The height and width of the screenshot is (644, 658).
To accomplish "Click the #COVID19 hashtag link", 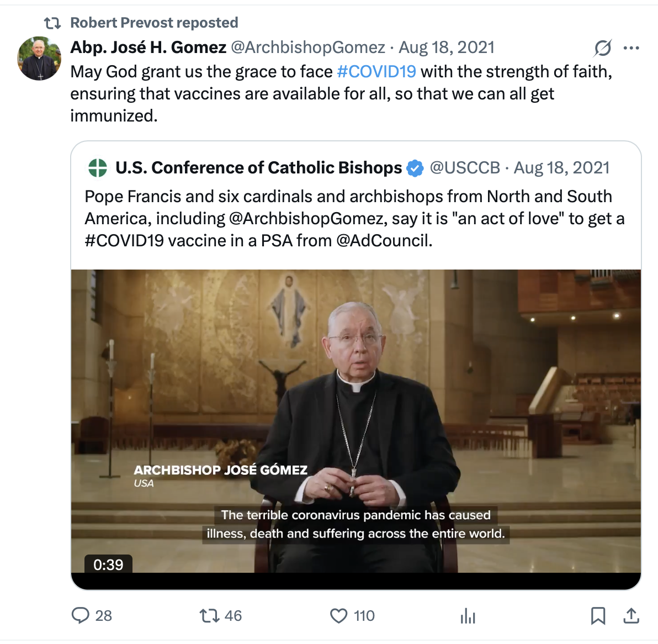I will click(x=376, y=72).
